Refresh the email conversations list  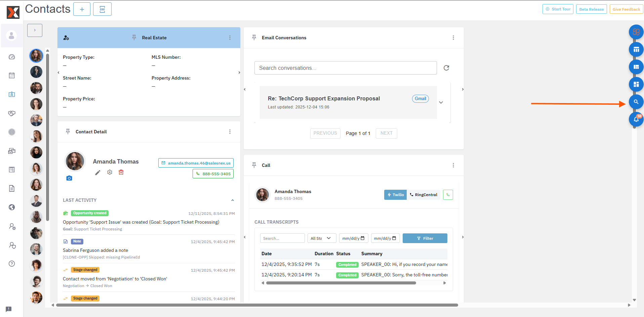click(446, 68)
